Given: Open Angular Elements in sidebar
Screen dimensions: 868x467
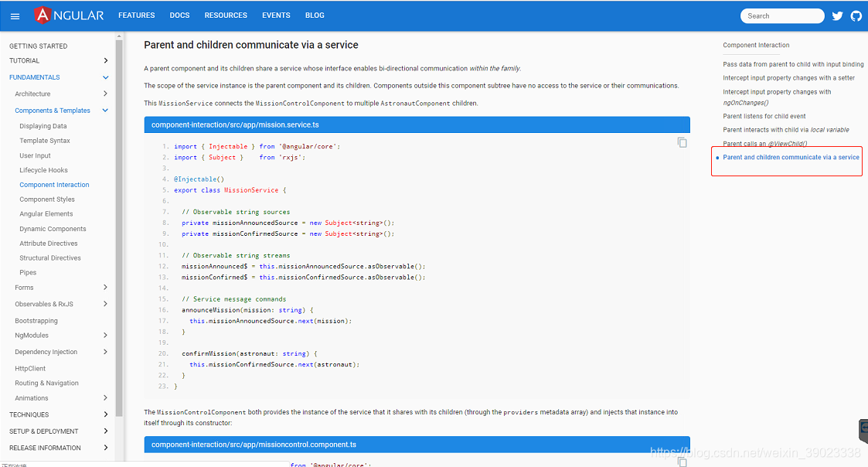Looking at the screenshot, I should click(46, 214).
